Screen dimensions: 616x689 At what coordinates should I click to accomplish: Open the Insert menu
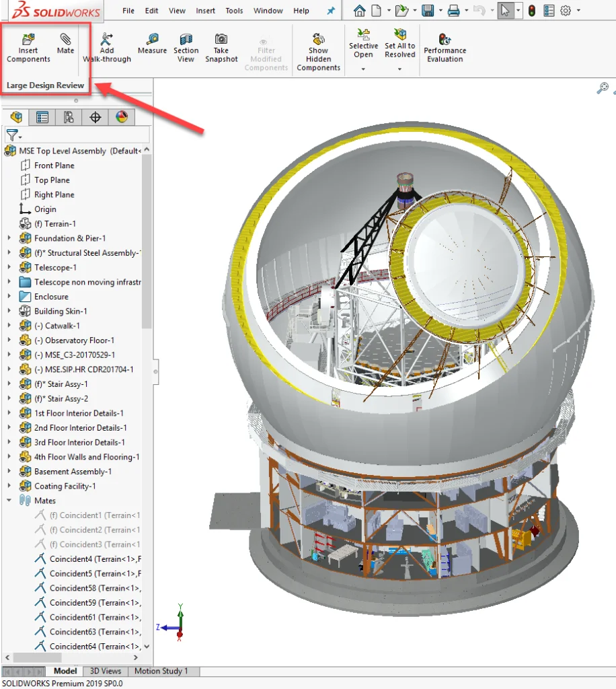pos(206,11)
